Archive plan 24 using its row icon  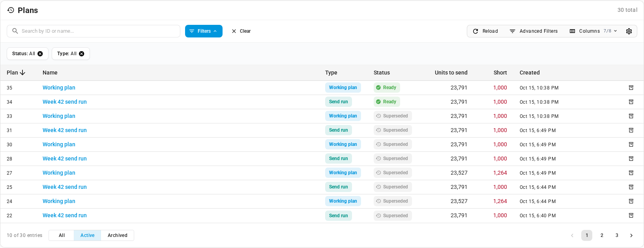point(631,201)
